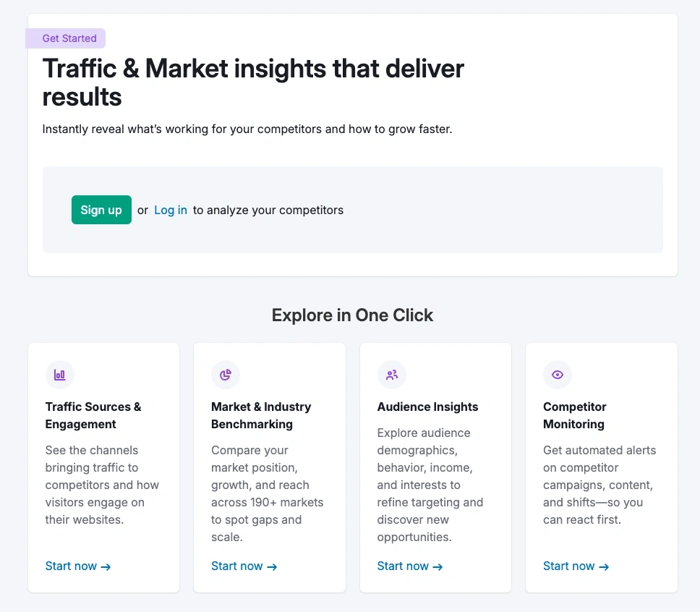Click the arrow beside Audience Insights Start now
Screen dimensions: 700x612
coord(438,567)
